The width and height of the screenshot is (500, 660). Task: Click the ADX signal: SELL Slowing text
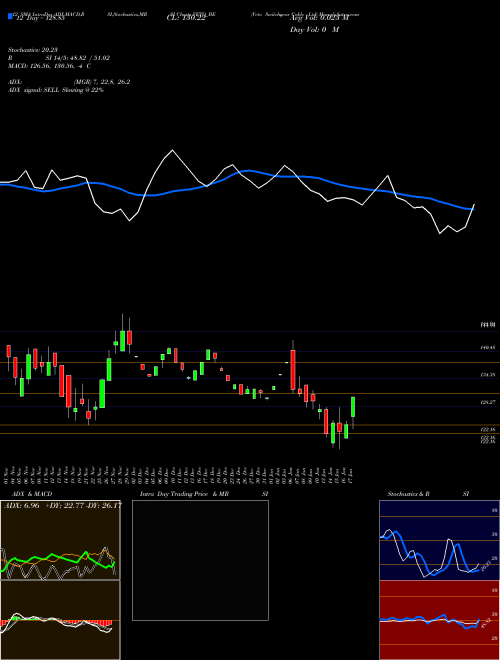[x=56, y=90]
